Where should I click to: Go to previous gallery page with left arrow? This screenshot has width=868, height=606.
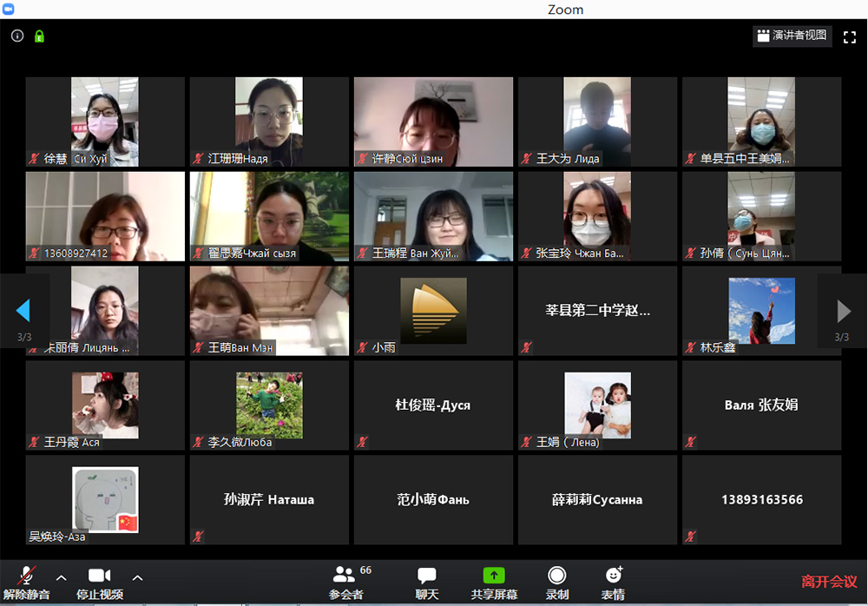click(x=23, y=310)
